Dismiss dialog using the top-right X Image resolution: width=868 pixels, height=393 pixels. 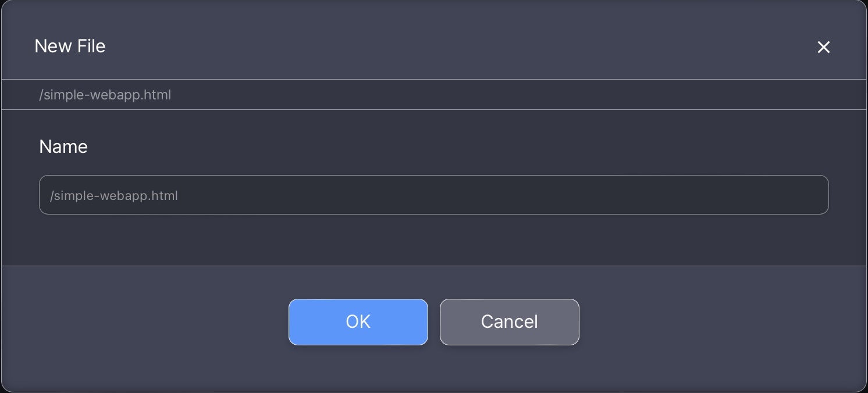[823, 47]
